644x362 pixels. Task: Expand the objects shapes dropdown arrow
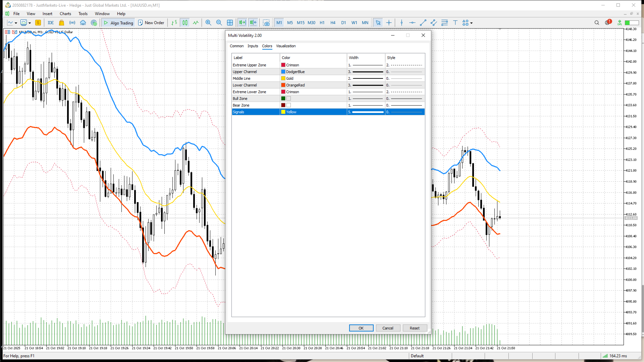472,23
